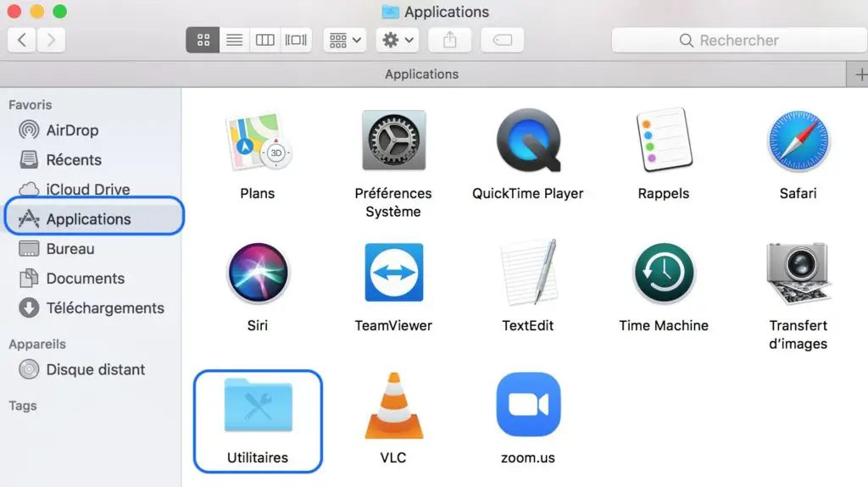868x487 pixels.
Task: Open Préférences Système gear icon
Action: click(x=393, y=140)
